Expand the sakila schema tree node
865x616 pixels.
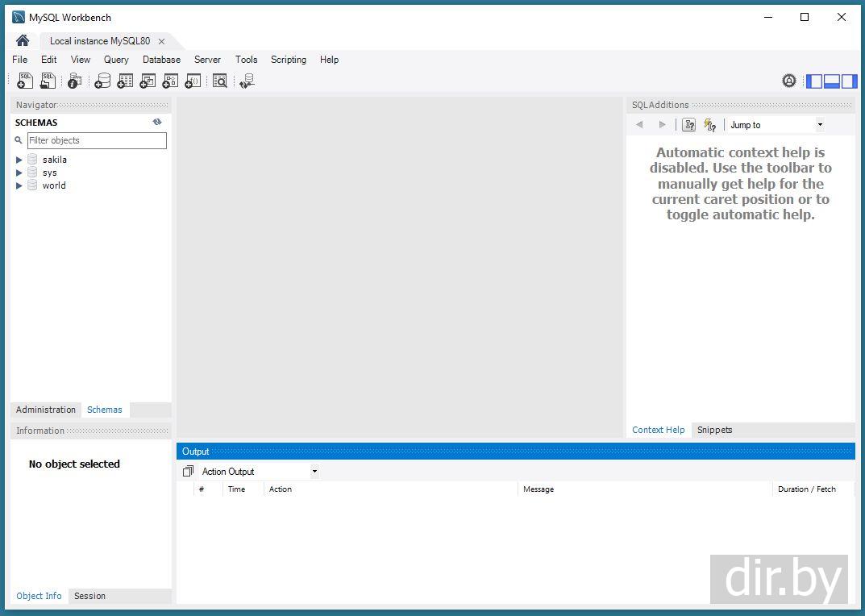(x=19, y=160)
